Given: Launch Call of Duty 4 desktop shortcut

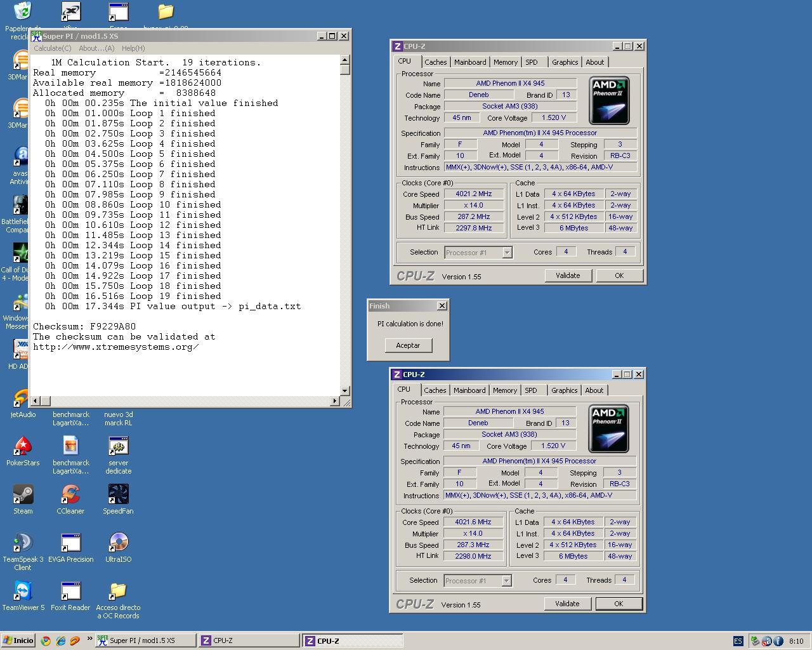Looking at the screenshot, I should [x=20, y=253].
